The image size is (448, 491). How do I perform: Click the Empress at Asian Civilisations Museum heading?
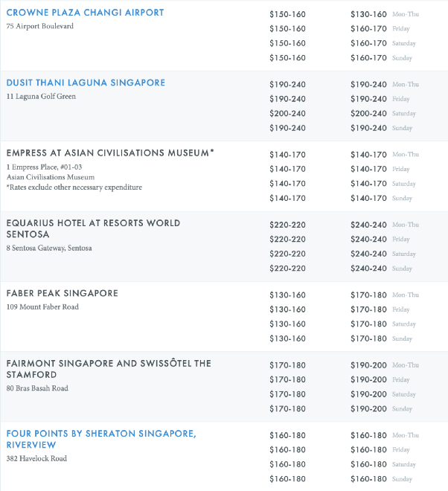click(110, 153)
